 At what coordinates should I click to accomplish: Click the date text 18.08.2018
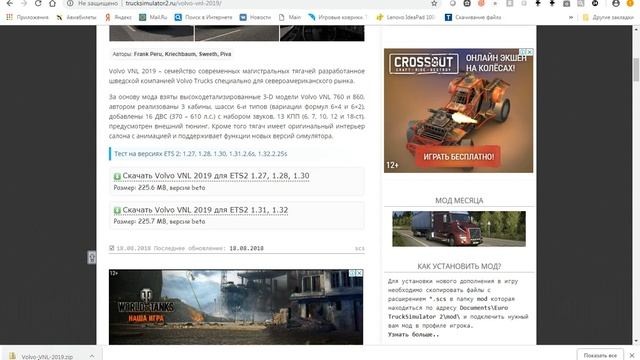[x=246, y=248]
